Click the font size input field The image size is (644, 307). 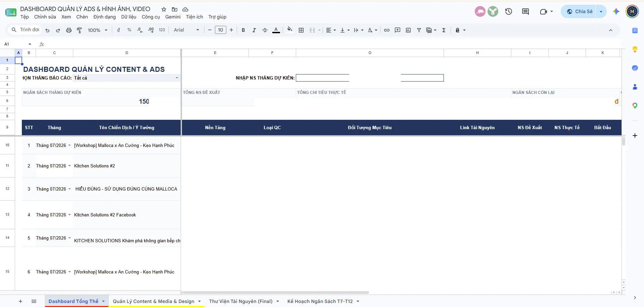(x=221, y=30)
